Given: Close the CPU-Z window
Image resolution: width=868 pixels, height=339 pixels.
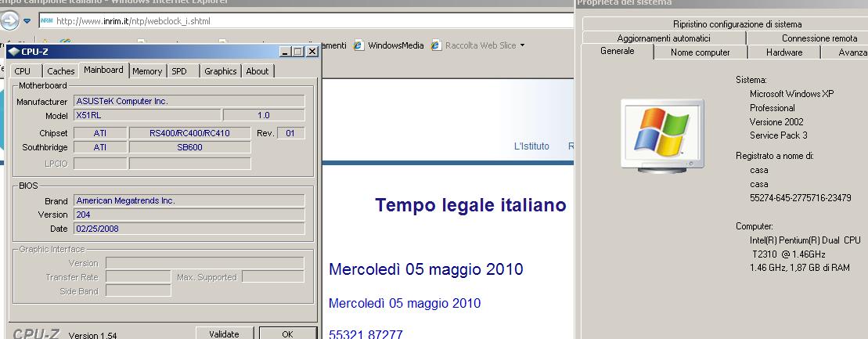Looking at the screenshot, I should [x=312, y=52].
